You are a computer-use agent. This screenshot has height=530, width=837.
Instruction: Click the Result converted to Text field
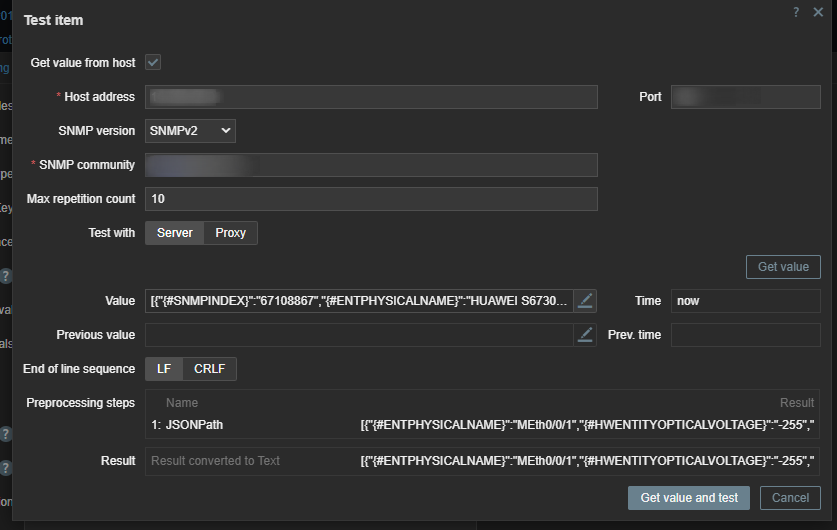250,461
